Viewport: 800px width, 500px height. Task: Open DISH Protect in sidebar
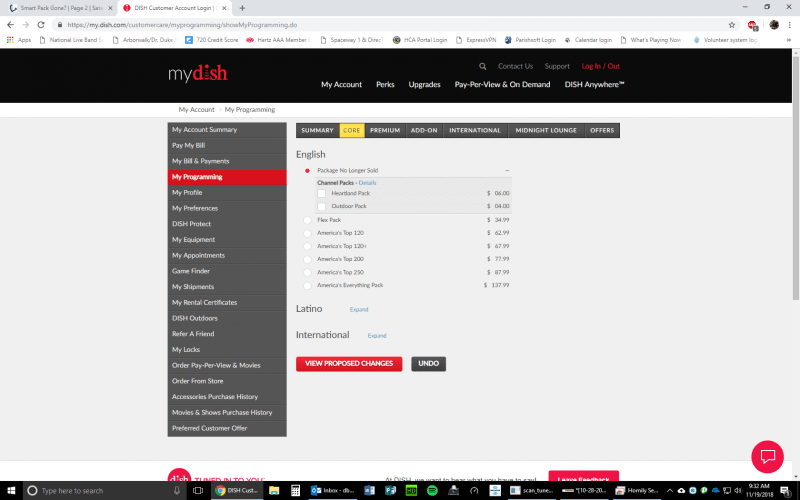[x=227, y=224]
